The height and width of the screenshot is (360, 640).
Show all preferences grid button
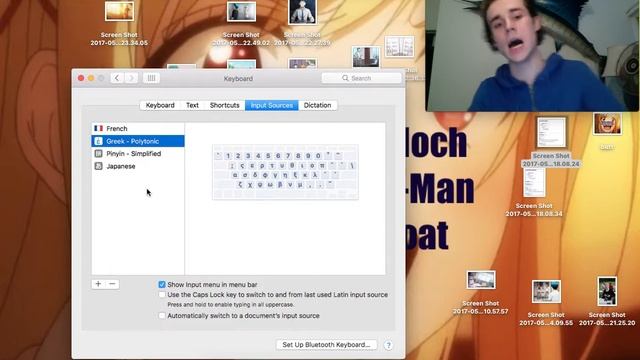[151, 78]
